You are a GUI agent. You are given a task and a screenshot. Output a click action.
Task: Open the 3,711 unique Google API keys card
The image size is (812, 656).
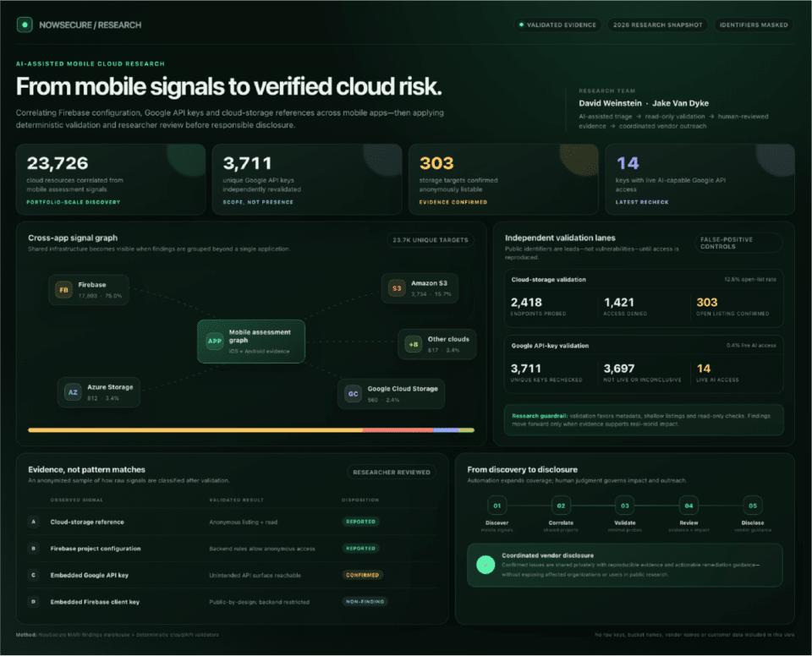point(307,180)
